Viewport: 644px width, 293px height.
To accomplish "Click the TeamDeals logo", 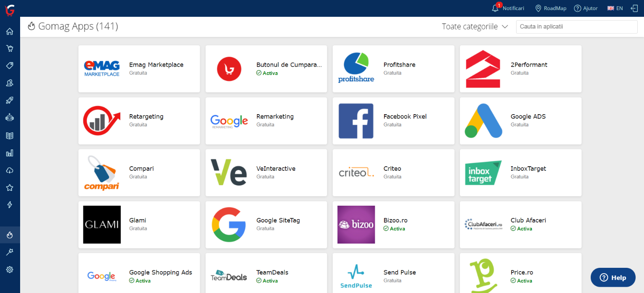I will tap(229, 275).
